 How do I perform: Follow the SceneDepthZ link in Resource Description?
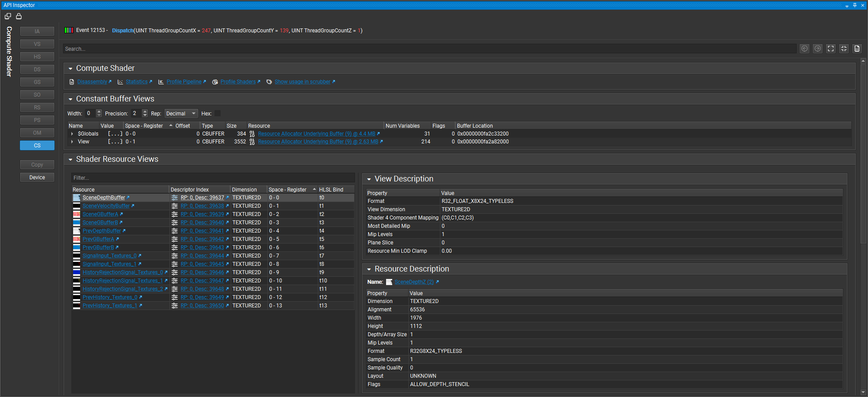pyautogui.click(x=413, y=282)
